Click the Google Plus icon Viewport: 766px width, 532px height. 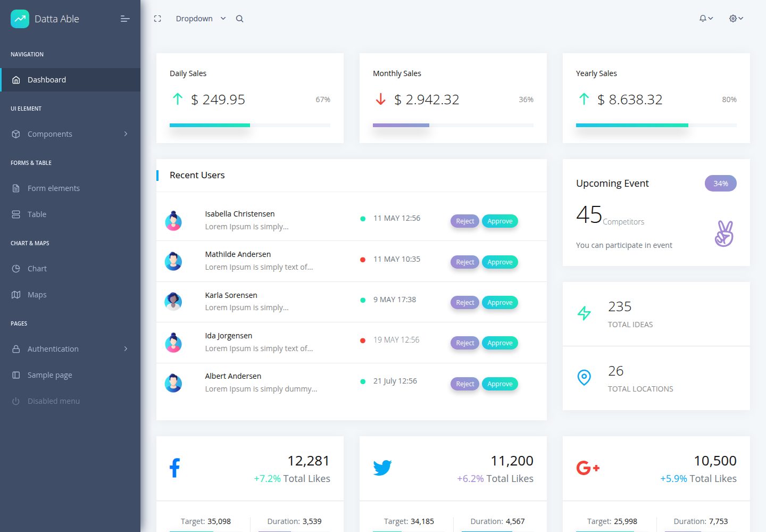click(588, 468)
